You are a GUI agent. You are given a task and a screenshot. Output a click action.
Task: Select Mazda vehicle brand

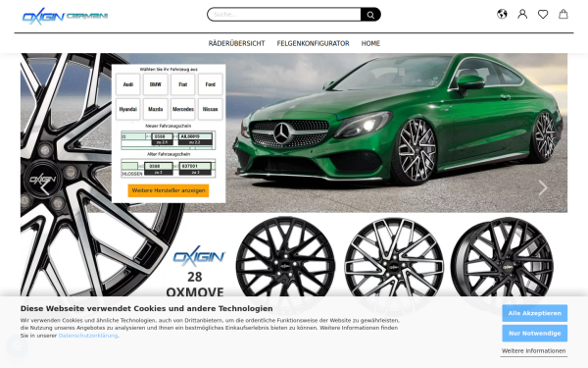pyautogui.click(x=155, y=109)
